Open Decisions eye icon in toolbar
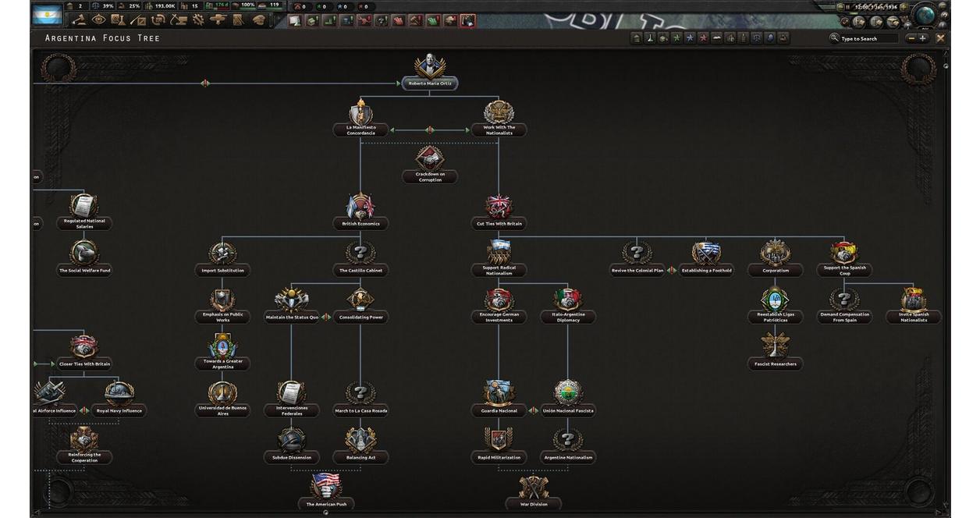 pyautogui.click(x=98, y=20)
